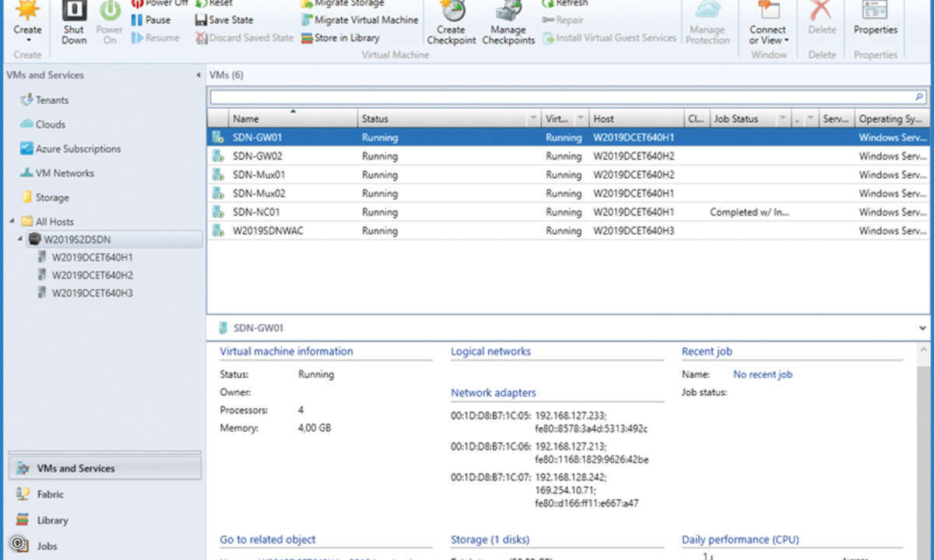Select the SDN-NC01 row
Screen dimensions: 934x560
[568, 212]
